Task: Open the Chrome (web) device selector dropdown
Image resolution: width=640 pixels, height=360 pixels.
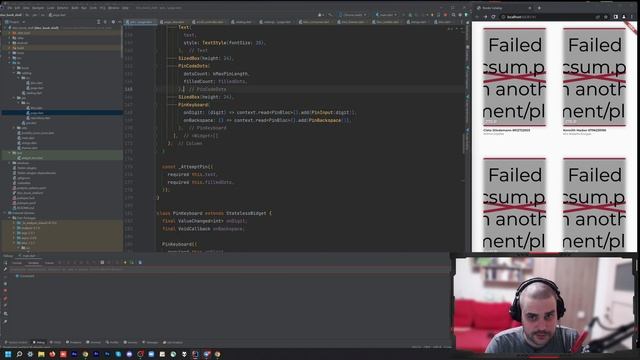Action: (352, 15)
